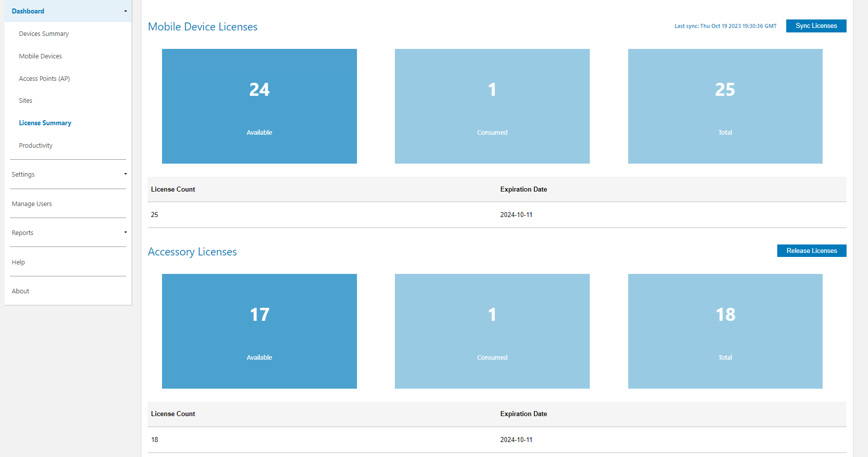Open Devices Summary from the sidebar
The height and width of the screenshot is (457, 868).
click(x=43, y=33)
